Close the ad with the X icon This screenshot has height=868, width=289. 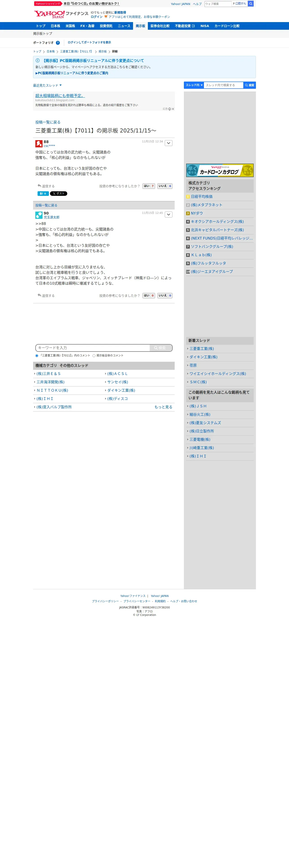point(173,109)
